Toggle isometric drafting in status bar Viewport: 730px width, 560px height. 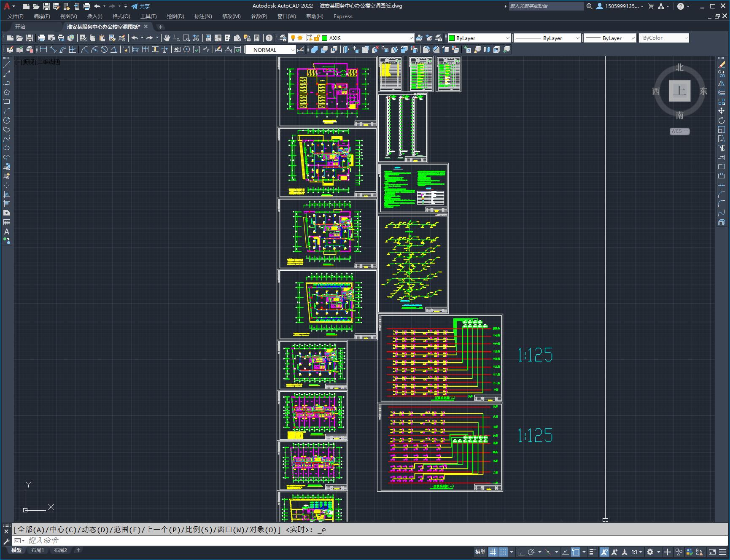coord(548,552)
